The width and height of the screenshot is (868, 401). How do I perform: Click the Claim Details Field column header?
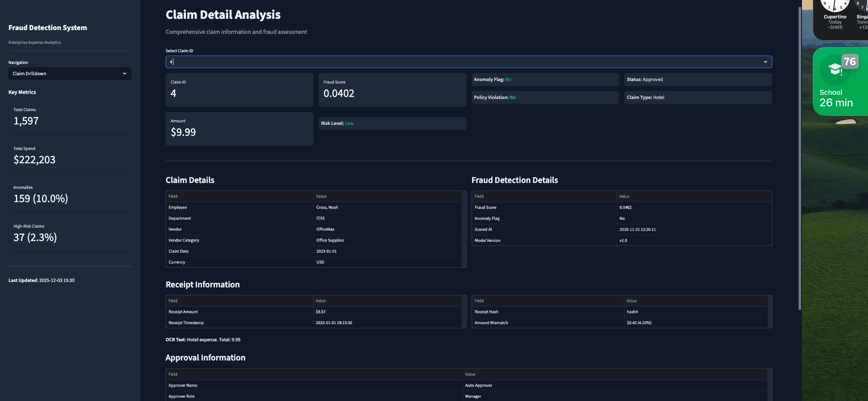[x=240, y=196]
